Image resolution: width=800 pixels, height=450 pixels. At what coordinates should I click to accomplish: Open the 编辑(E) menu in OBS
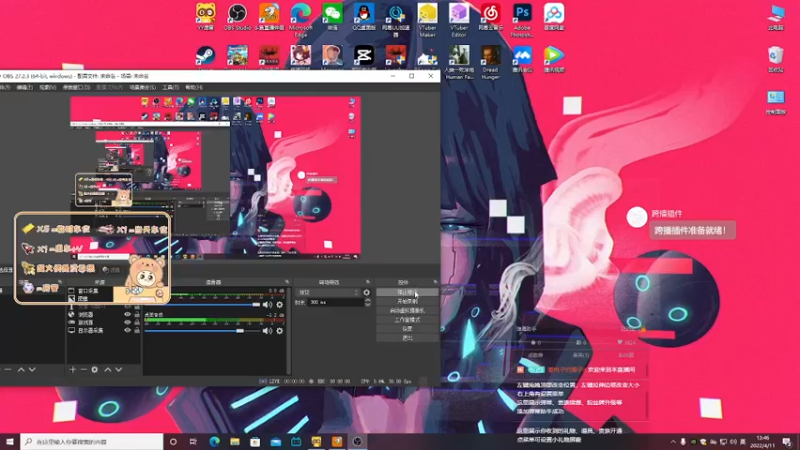point(24,88)
